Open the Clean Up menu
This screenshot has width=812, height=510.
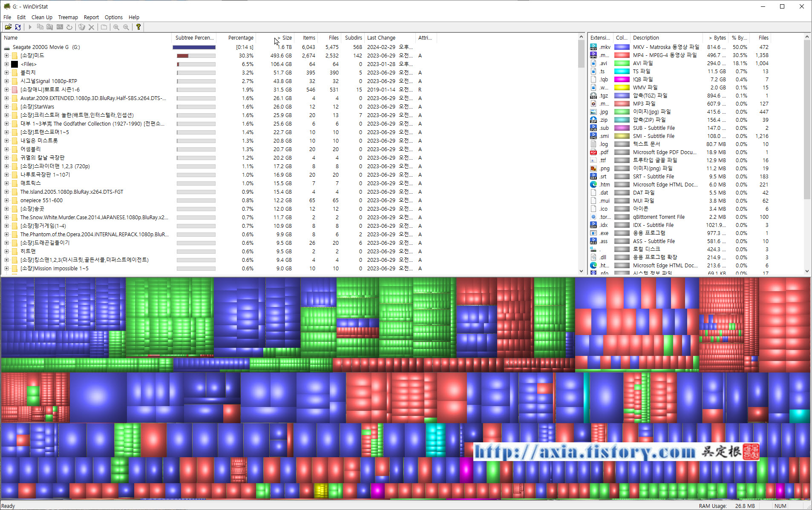click(x=42, y=17)
